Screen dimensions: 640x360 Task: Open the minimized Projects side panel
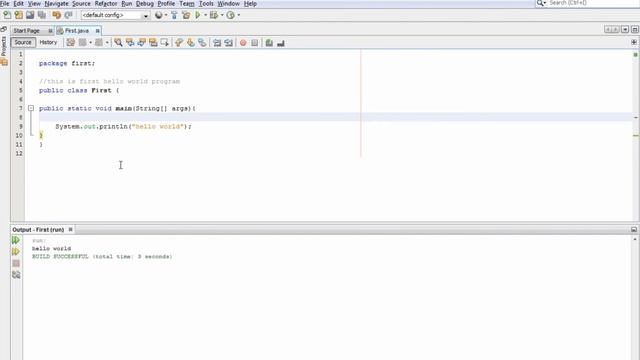(4, 46)
